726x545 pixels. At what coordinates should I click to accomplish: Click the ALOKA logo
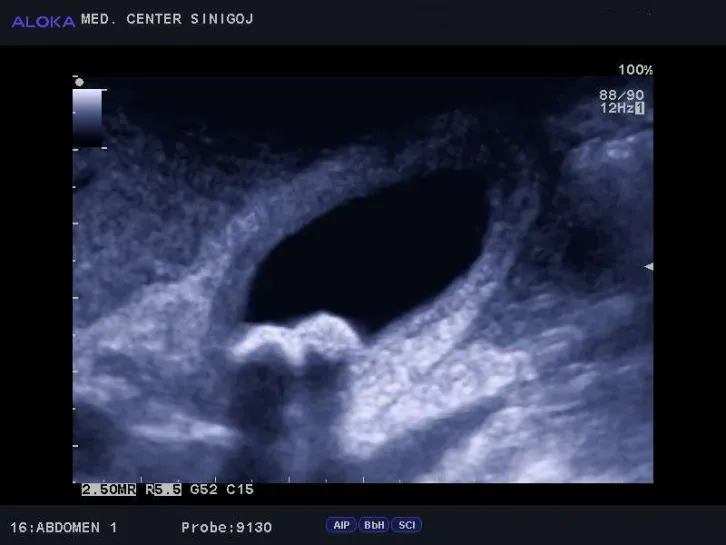coord(43,22)
